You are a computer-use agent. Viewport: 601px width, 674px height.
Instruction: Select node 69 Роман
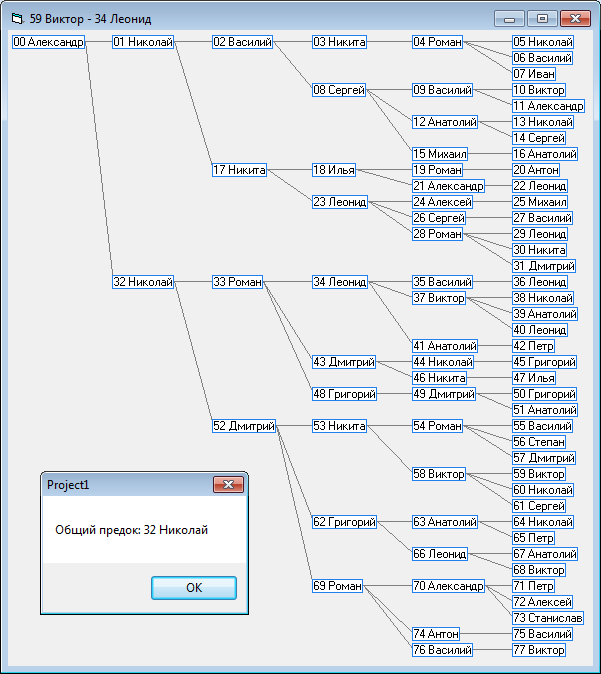click(x=337, y=586)
